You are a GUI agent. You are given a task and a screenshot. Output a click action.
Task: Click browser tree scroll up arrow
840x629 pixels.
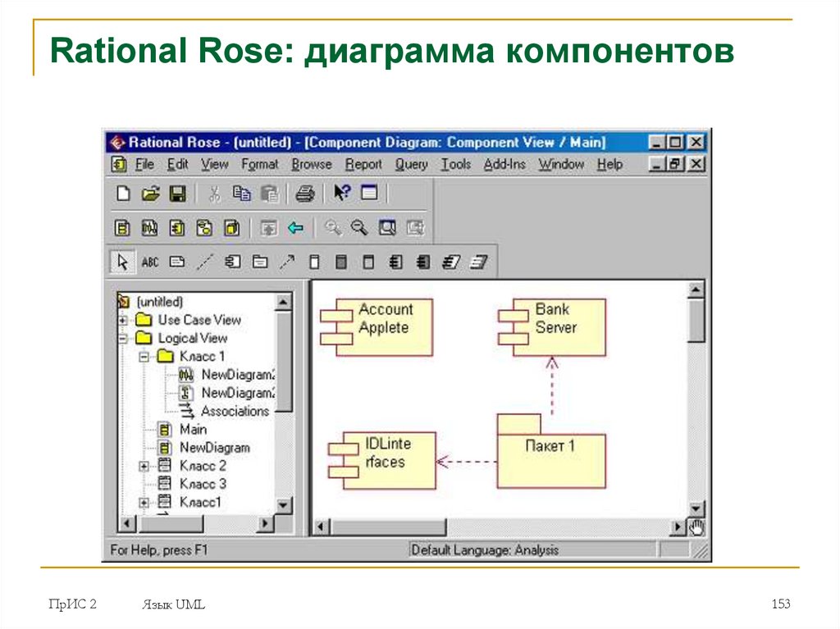(283, 303)
